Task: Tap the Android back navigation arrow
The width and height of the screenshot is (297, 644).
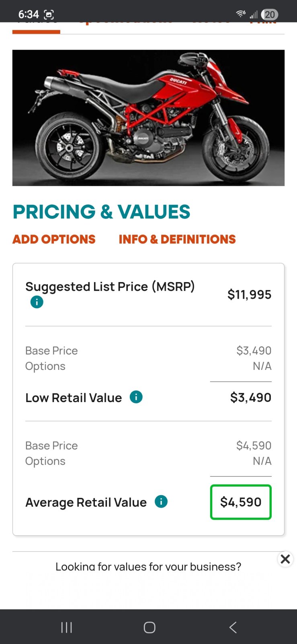Action: 233,627
